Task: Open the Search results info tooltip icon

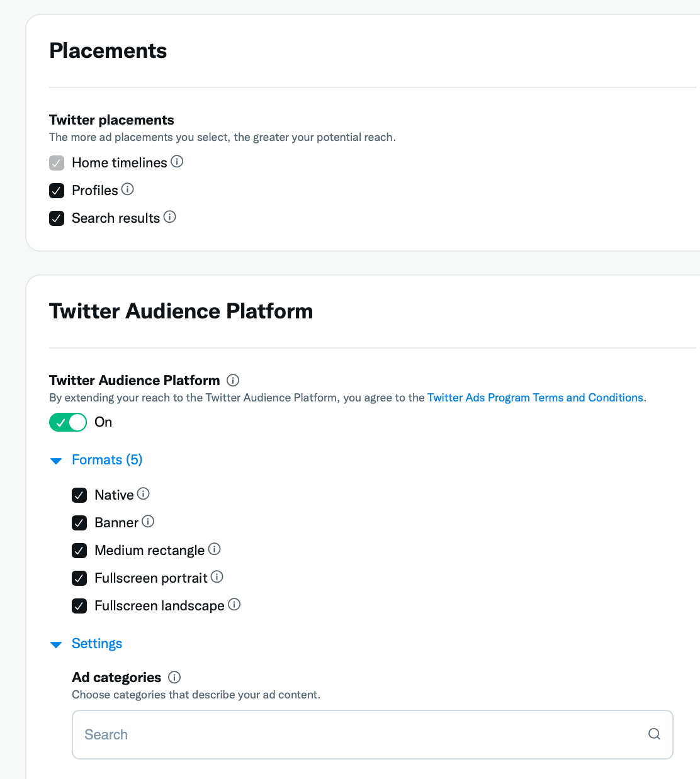Action: (x=170, y=217)
